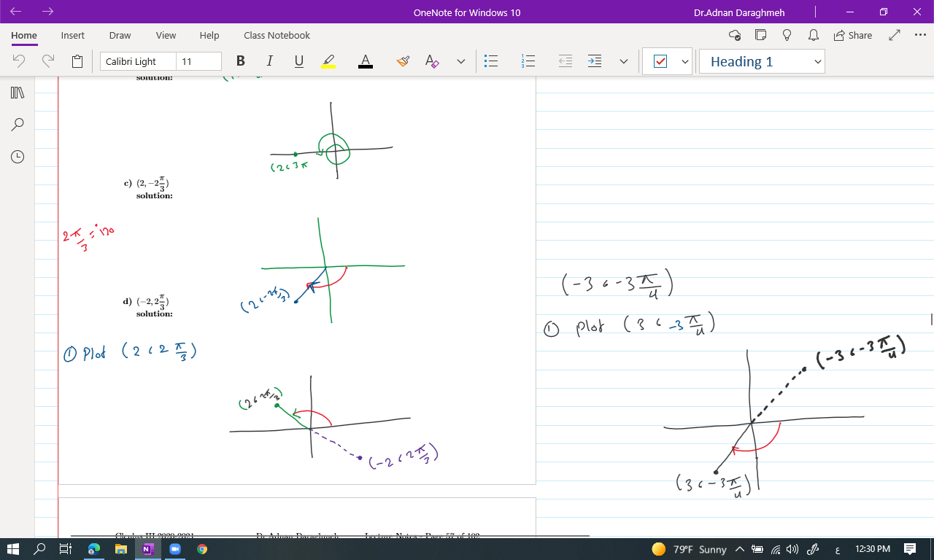Decrease the indent level

coord(566,62)
